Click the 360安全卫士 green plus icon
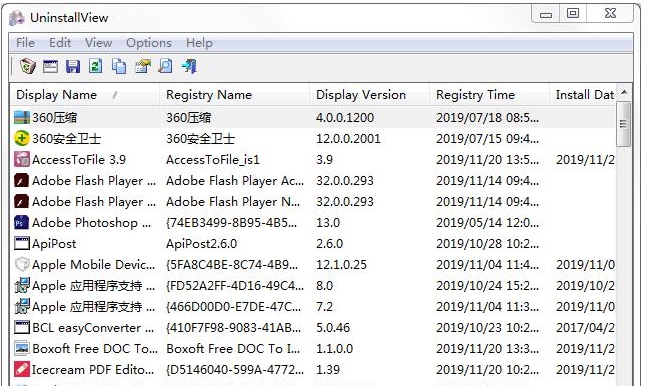645x386 pixels. (x=22, y=138)
